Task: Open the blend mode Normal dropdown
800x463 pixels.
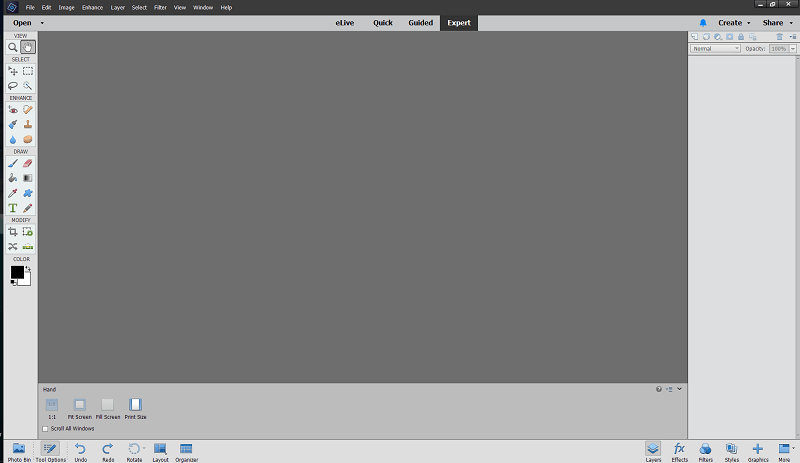Action: (x=715, y=48)
